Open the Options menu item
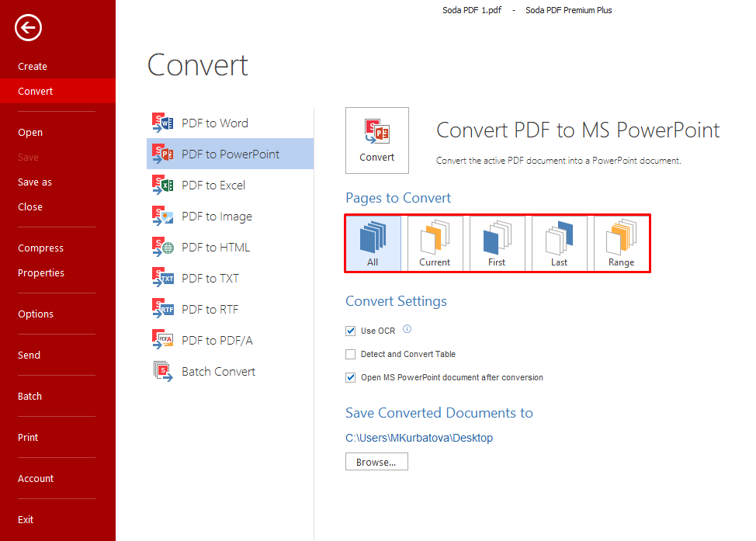 click(35, 314)
